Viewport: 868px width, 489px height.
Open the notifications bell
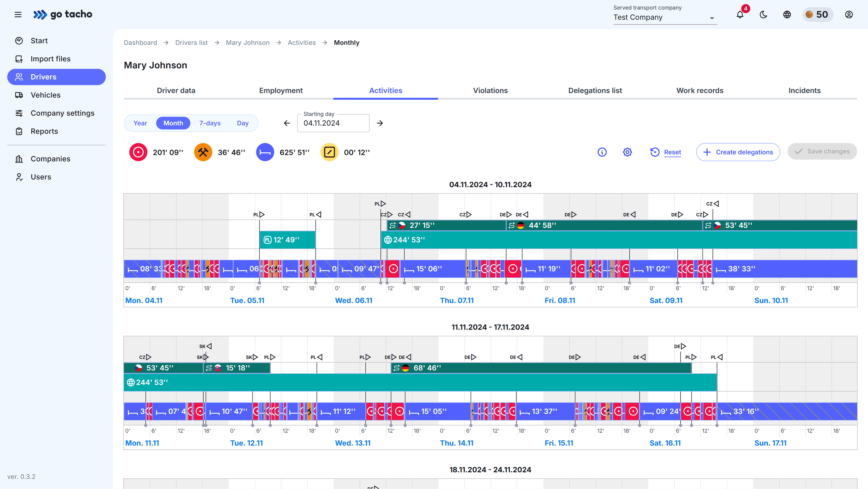pos(740,14)
